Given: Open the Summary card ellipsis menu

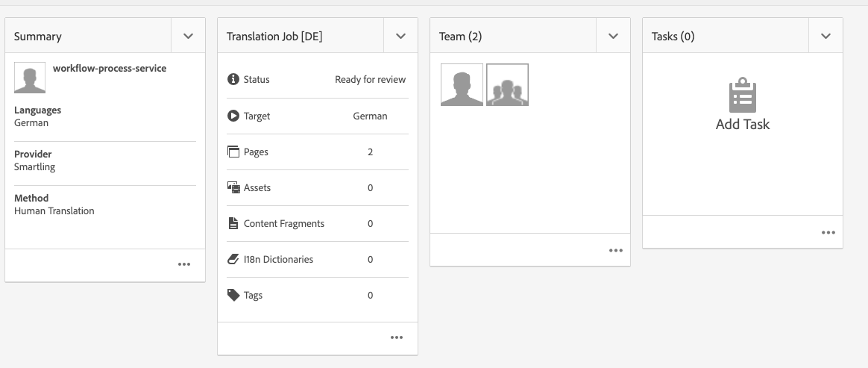Looking at the screenshot, I should [x=184, y=264].
